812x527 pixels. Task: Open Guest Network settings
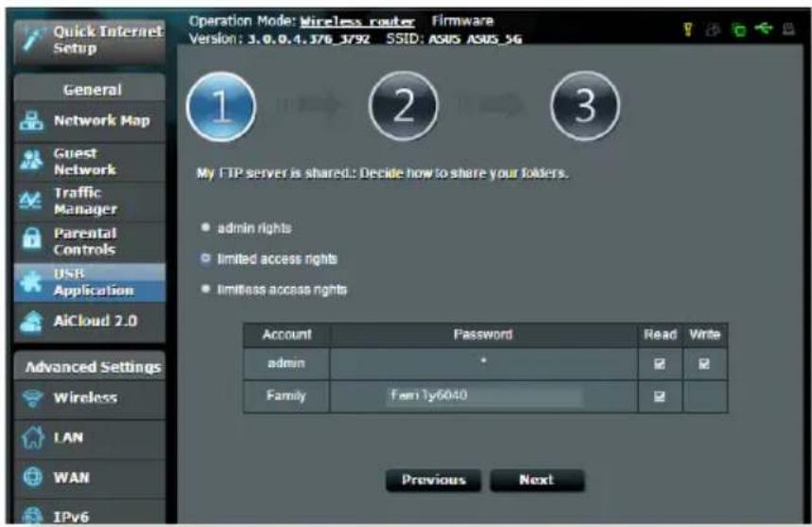pyautogui.click(x=90, y=162)
